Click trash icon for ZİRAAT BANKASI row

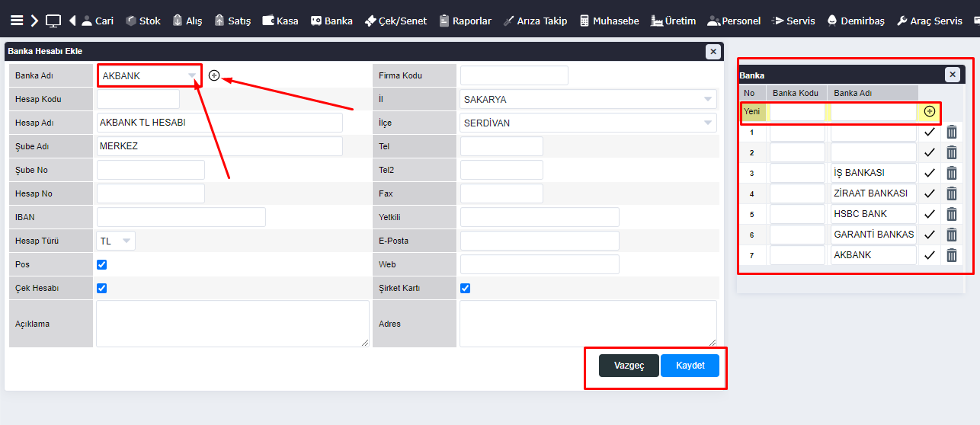click(952, 193)
